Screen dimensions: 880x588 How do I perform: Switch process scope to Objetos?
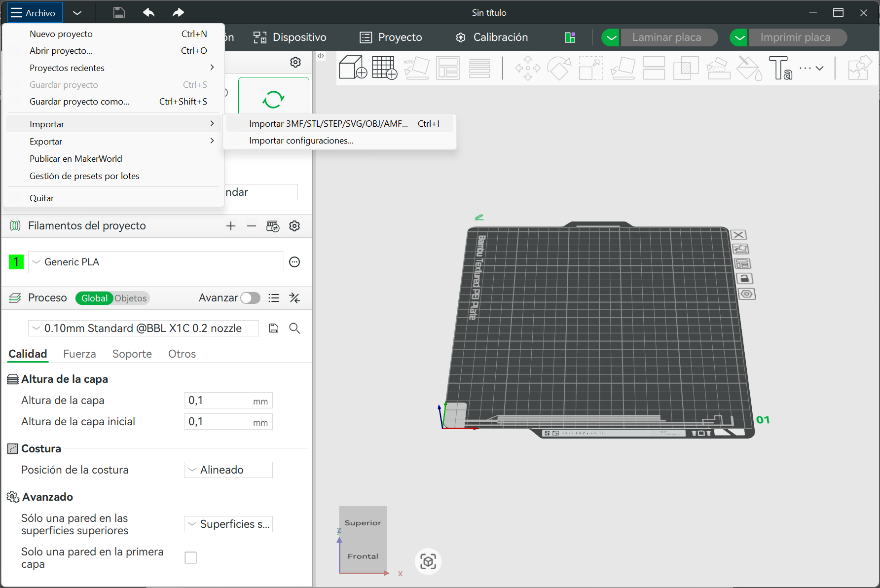tap(131, 298)
